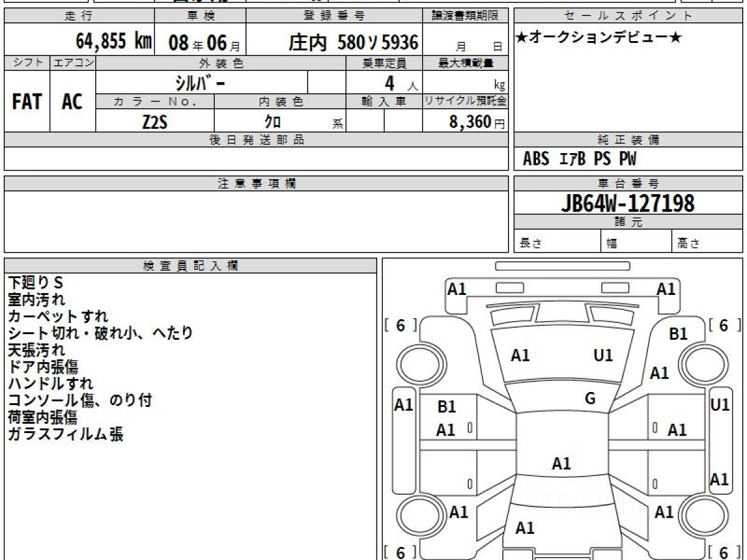Select the note 室内汚れ
Screen dimensions: 747x560
[x=36, y=299]
